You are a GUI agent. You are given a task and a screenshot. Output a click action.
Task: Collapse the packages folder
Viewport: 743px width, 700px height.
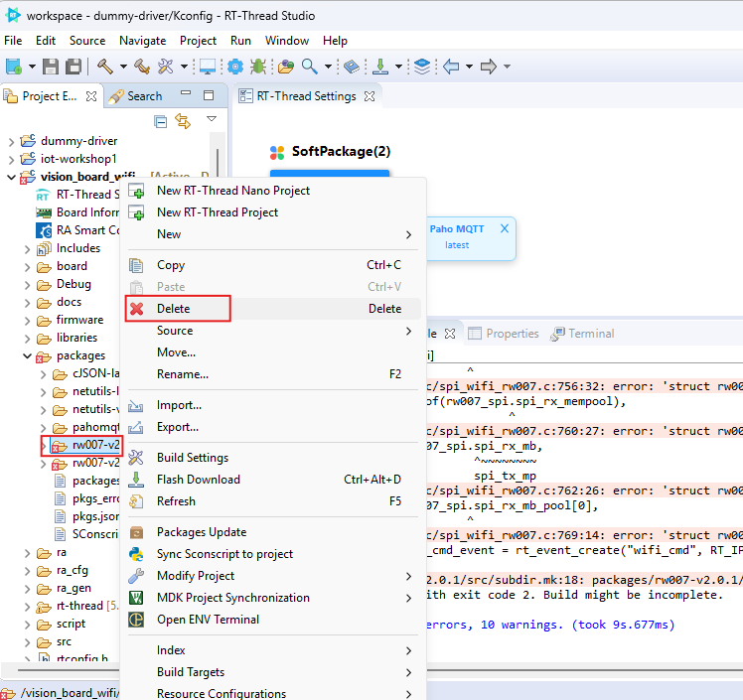click(28, 355)
